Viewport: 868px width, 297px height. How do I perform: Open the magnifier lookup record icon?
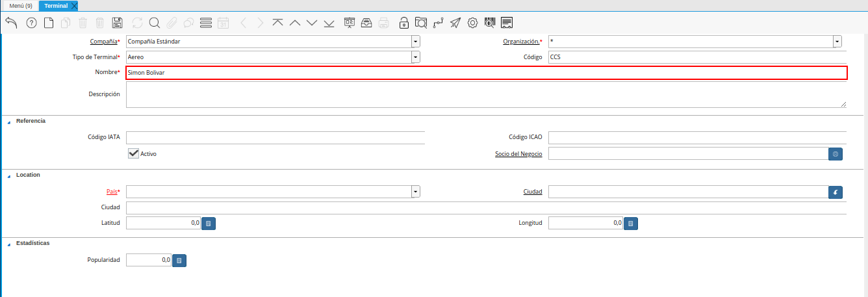[155, 23]
